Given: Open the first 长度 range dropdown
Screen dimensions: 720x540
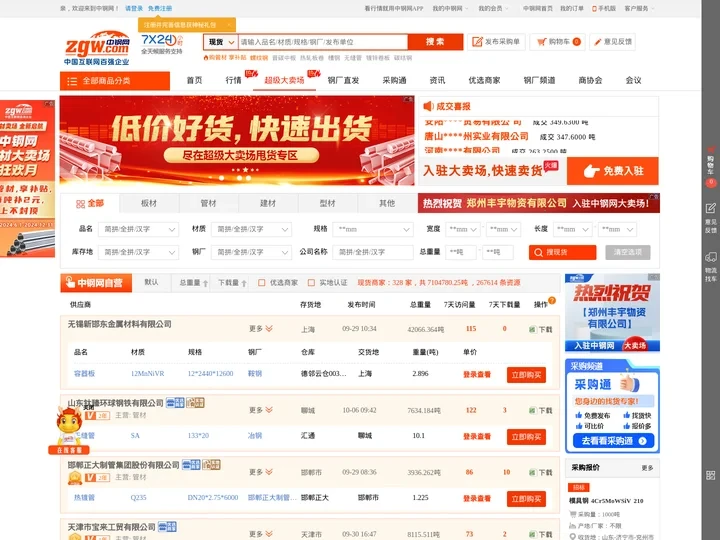Looking at the screenshot, I should coord(573,229).
